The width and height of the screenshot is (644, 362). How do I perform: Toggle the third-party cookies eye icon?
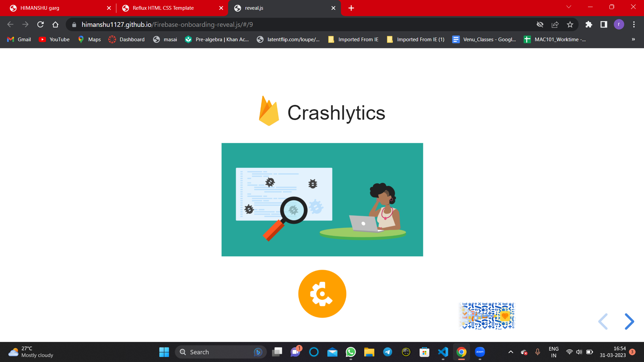[x=540, y=24]
